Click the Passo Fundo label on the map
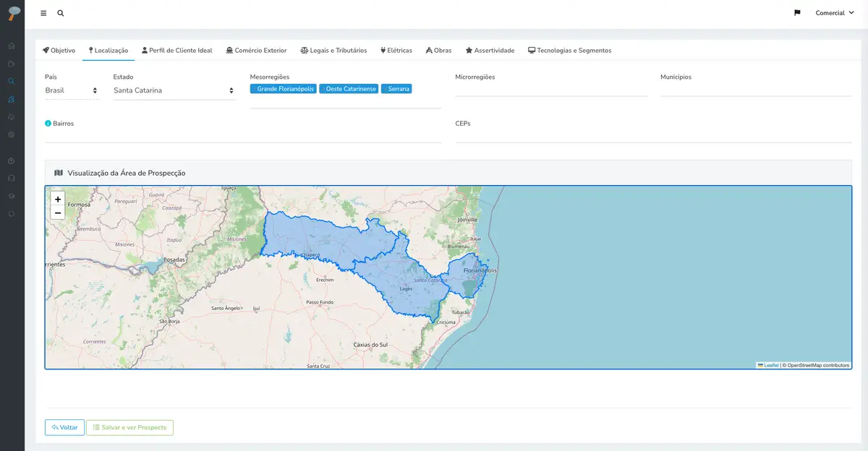 320,301
